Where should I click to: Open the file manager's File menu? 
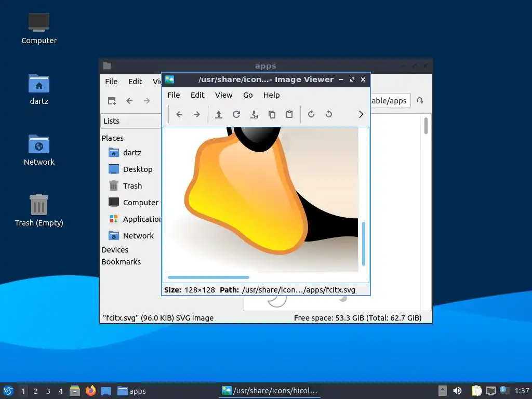click(111, 82)
